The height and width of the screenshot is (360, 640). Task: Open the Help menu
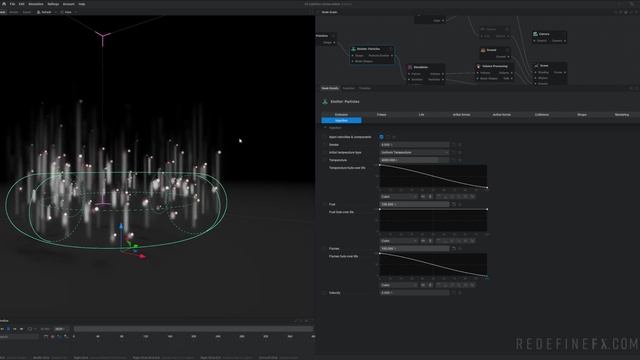(x=82, y=4)
